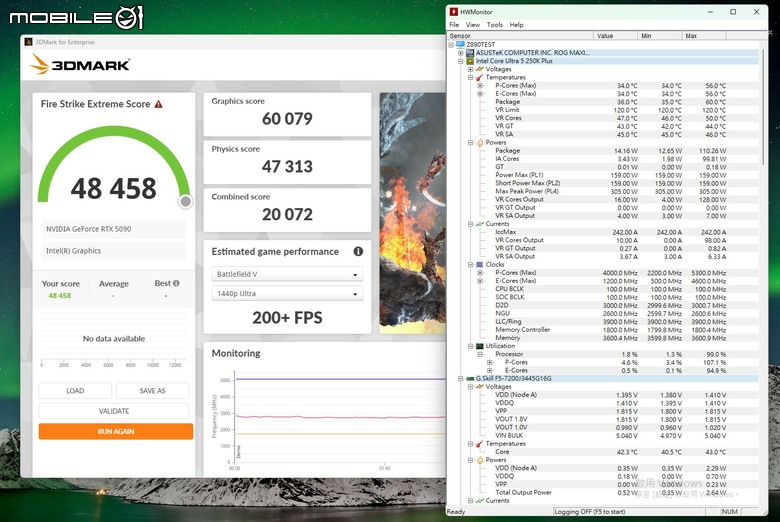
Task: Click the Graphics score 60 079 card
Action: tap(288, 114)
